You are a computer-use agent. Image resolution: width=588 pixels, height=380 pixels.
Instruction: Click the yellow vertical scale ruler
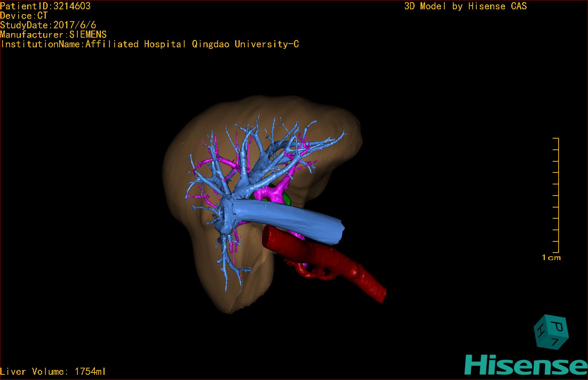click(556, 195)
